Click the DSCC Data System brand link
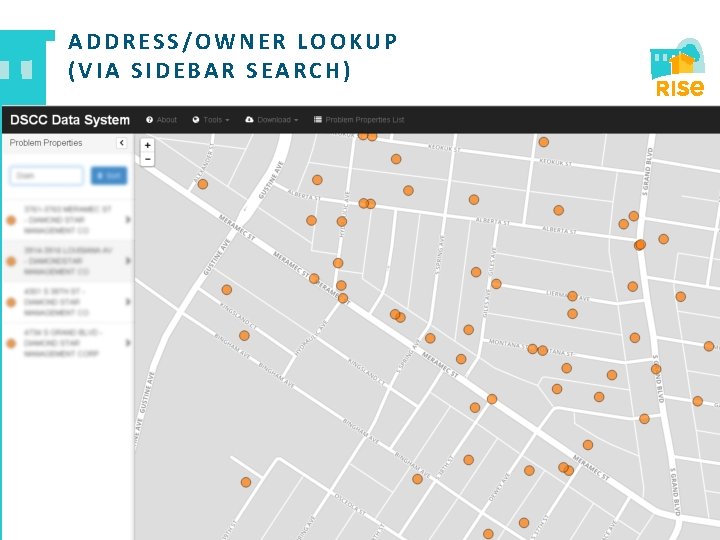This screenshot has height=540, width=720. [x=70, y=120]
